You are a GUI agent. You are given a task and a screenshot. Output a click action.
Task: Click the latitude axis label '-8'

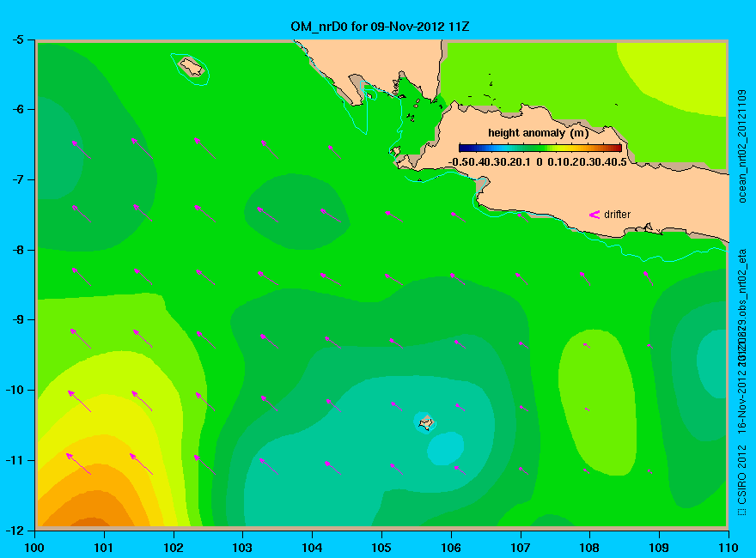(x=17, y=250)
